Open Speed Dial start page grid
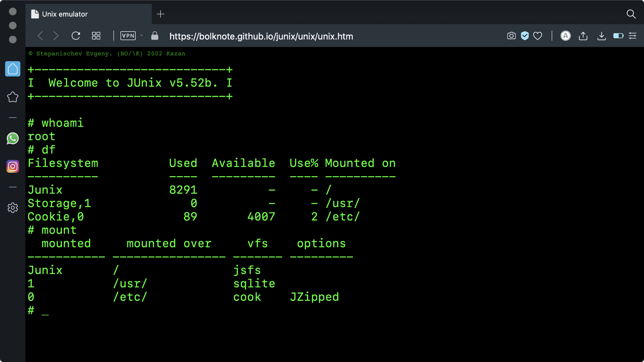644x362 pixels. click(x=96, y=36)
